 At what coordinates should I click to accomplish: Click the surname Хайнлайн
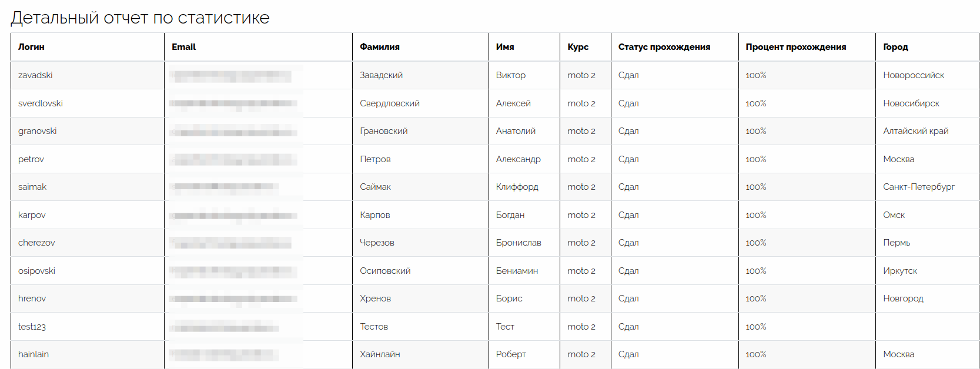click(380, 354)
